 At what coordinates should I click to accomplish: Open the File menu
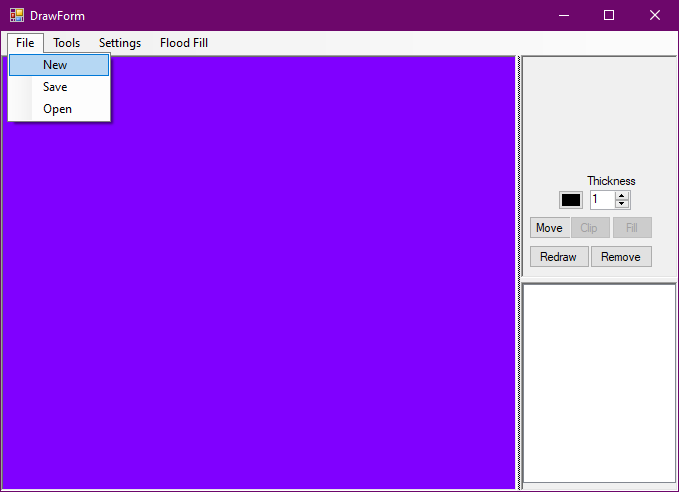(25, 43)
